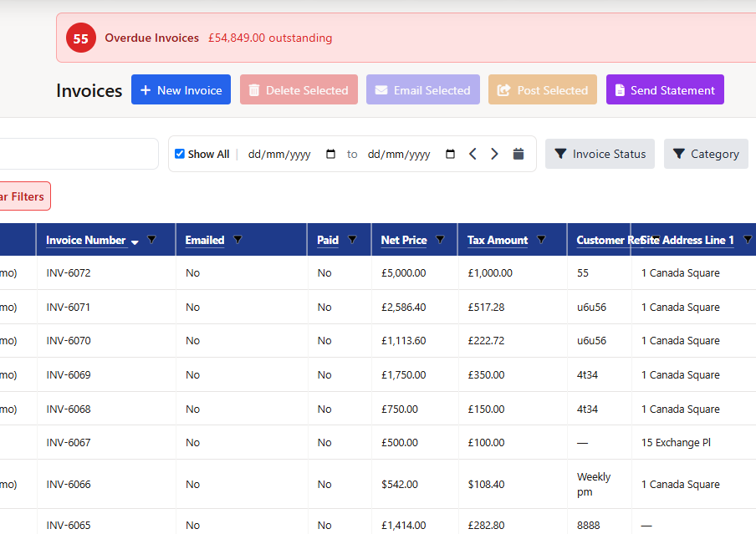Go to previous date range arrow
Screen dimensions: 756x534
472,154
